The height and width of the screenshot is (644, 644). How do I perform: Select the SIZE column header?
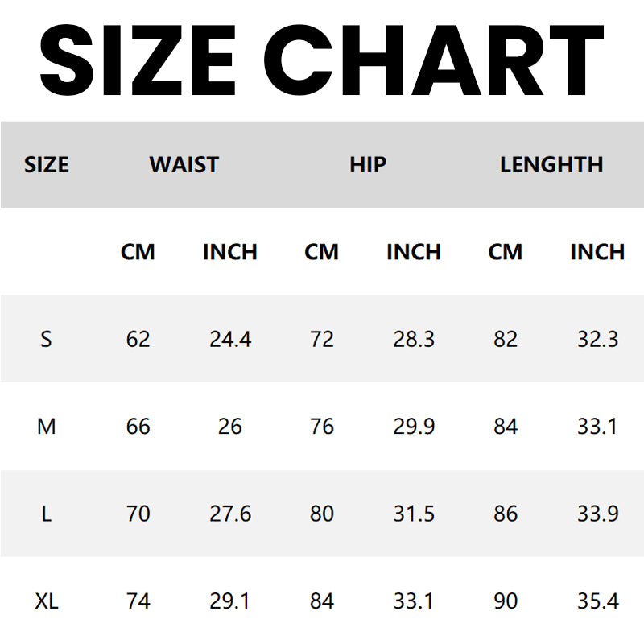tap(47, 165)
